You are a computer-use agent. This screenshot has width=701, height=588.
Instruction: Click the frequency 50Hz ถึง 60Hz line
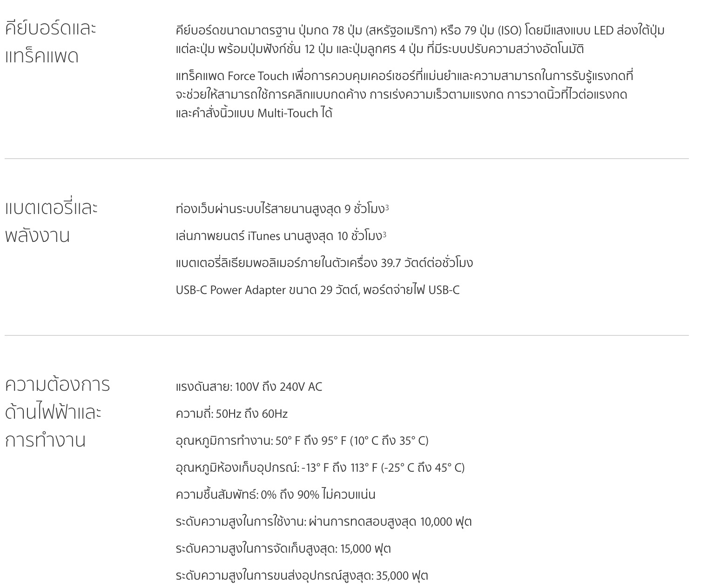pos(231,414)
